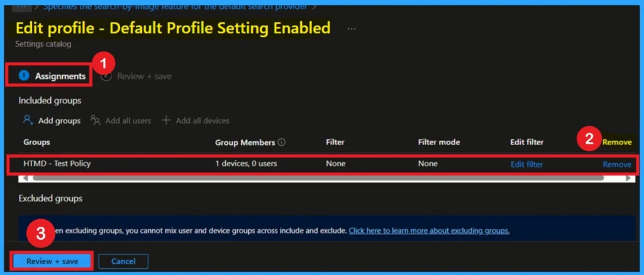Click the Groups column header
This screenshot has height=275, width=644.
point(36,143)
